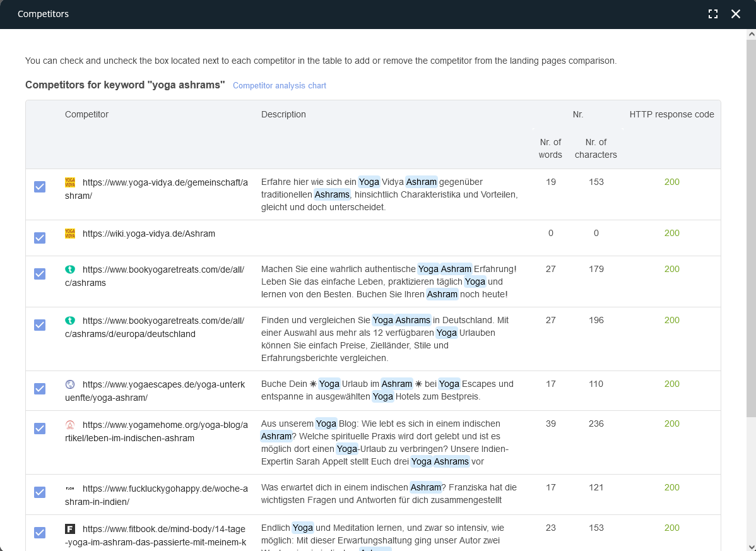This screenshot has width=756, height=551.
Task: Click the favicon beside wiki.yoga-vidya.de/Ashram
Action: pyautogui.click(x=70, y=234)
